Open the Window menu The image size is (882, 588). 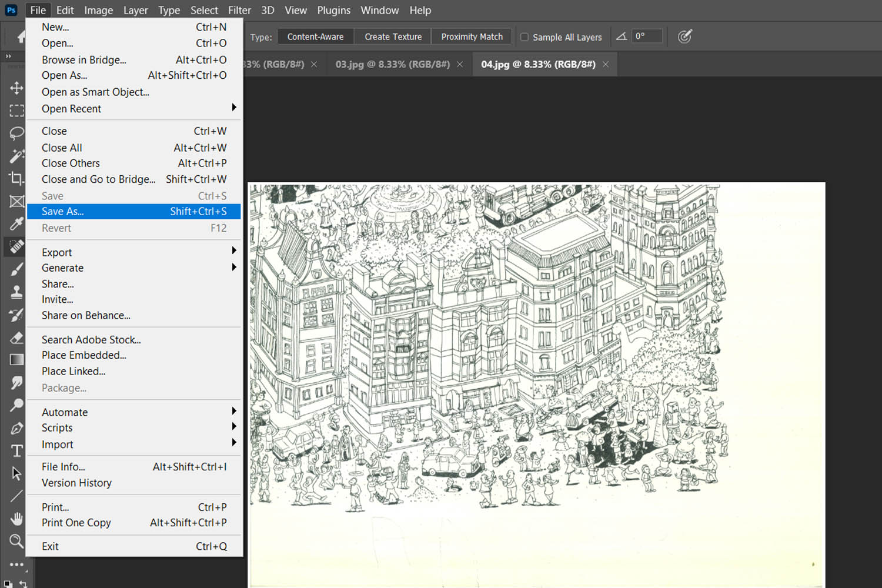click(x=379, y=10)
